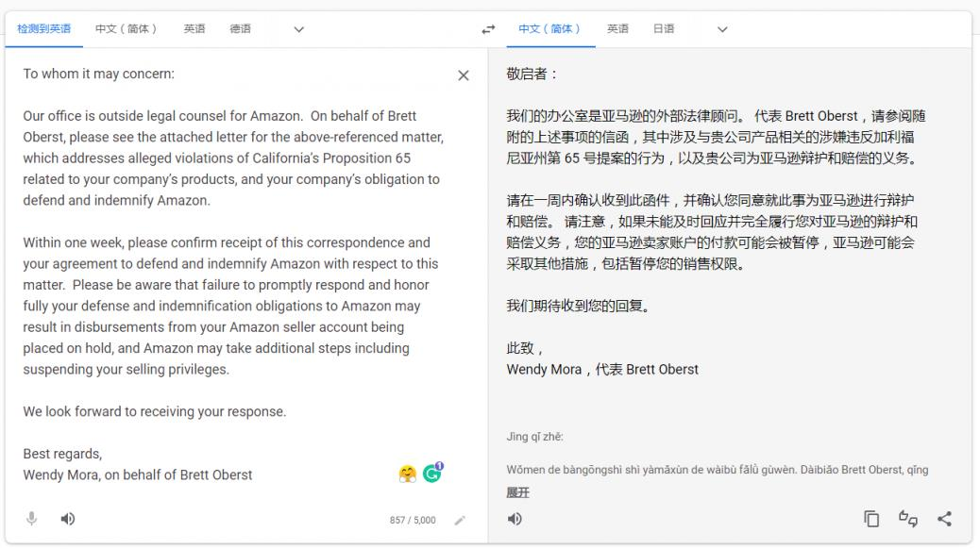Screen dimensions: 980x549
Task: Click the 敬启者 greeting in translation
Action: 532,75
